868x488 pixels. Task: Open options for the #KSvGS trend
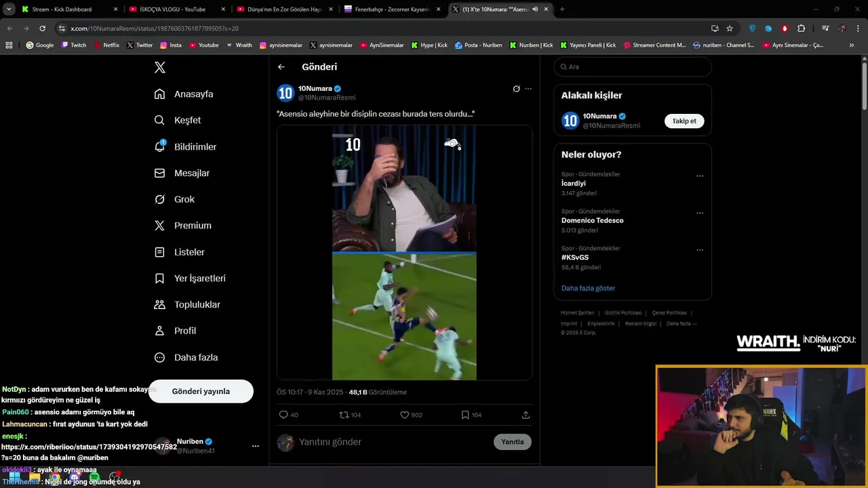tap(700, 250)
